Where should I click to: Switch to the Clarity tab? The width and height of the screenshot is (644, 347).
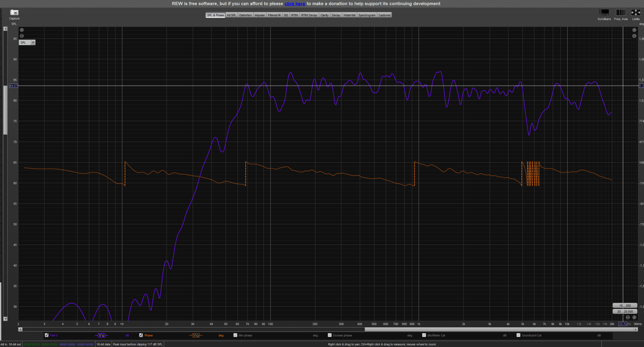point(325,15)
